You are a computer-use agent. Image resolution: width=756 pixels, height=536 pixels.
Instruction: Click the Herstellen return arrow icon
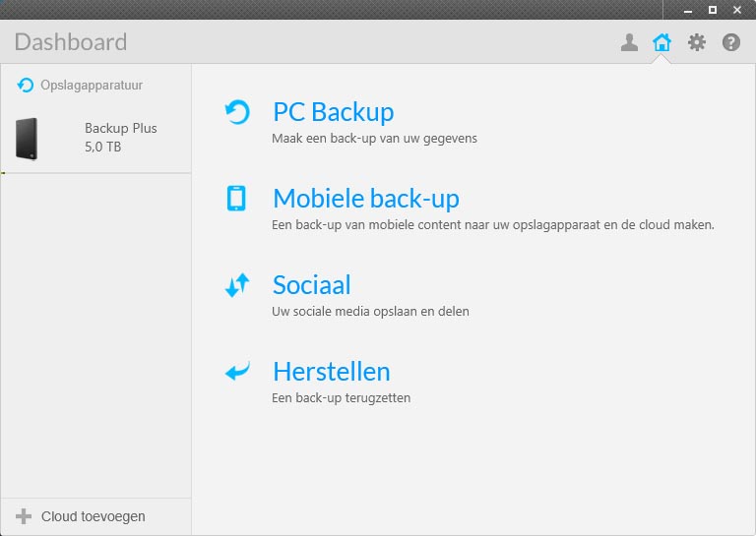pos(237,372)
